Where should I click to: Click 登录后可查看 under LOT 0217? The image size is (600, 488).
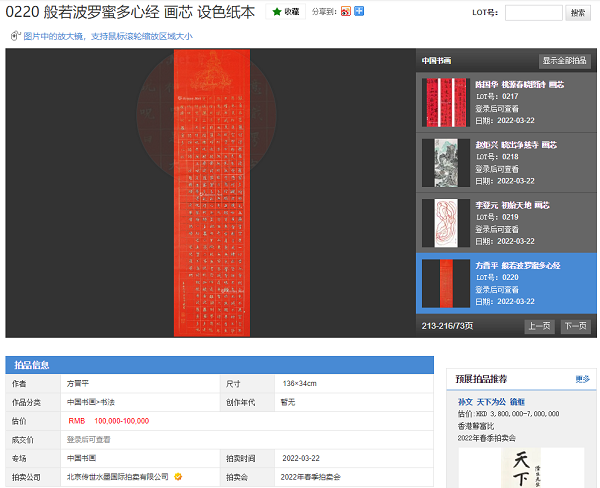tap(497, 109)
